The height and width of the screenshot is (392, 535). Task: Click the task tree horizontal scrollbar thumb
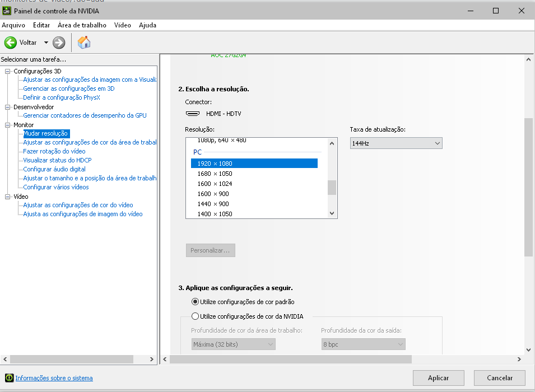72,360
